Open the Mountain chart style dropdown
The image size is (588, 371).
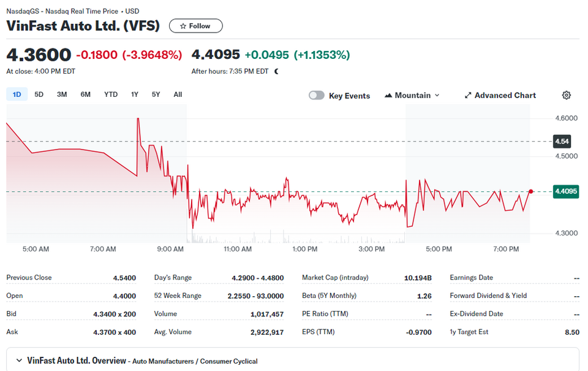412,96
